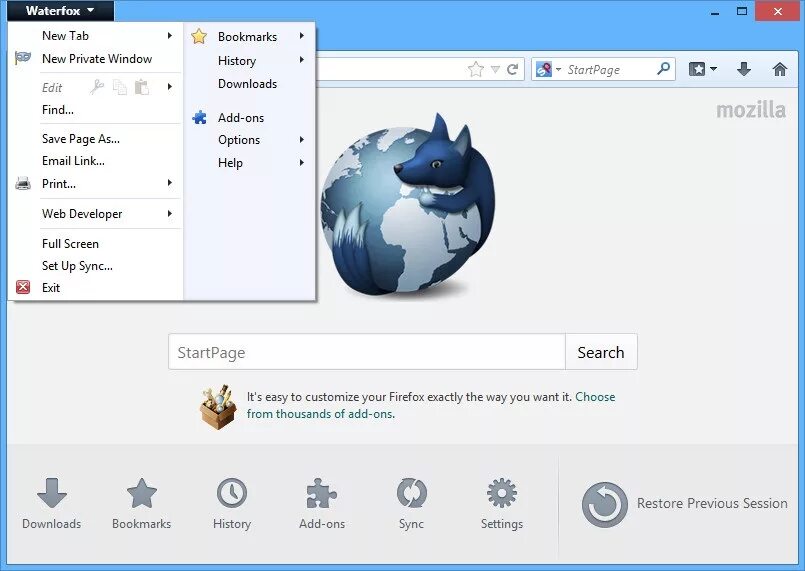Expand the History submenu arrow
The height and width of the screenshot is (571, 805).
[302, 60]
